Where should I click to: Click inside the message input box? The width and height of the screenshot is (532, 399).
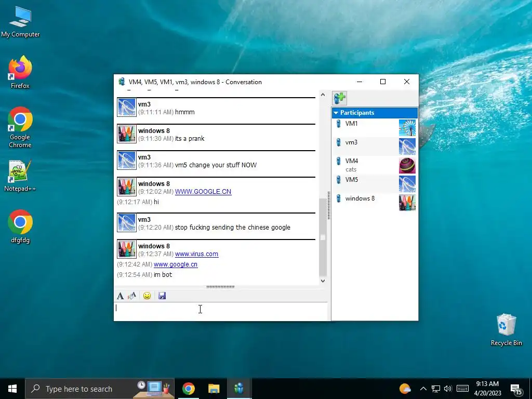(220, 311)
